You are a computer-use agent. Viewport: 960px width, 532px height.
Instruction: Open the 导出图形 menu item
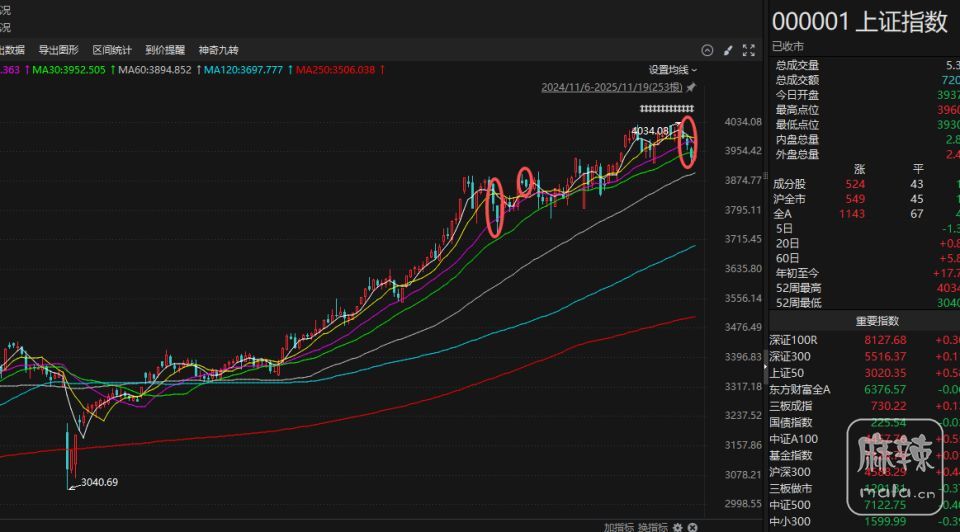click(x=58, y=50)
